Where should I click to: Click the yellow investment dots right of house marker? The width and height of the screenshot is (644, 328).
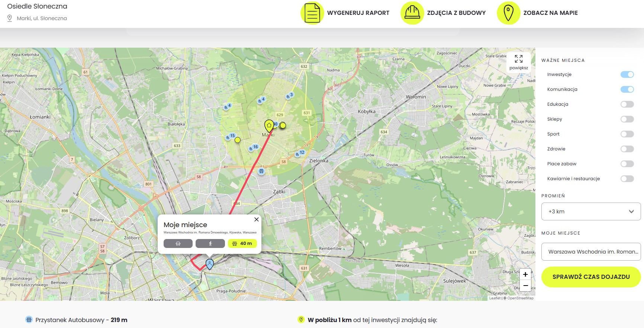283,125
